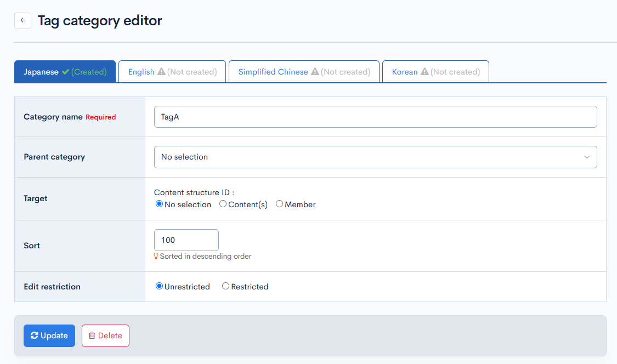617x364 pixels.
Task: Select the Member target radio button
Action: (x=279, y=204)
